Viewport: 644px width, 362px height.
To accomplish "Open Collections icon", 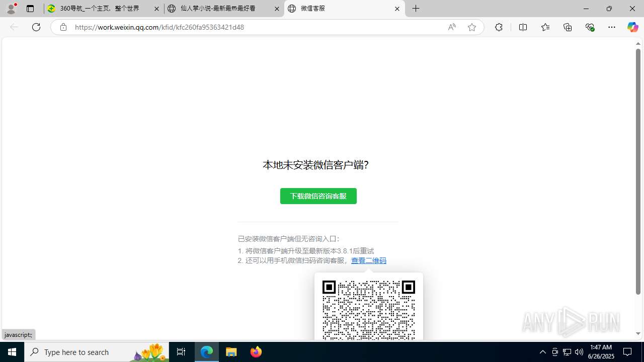I will pyautogui.click(x=568, y=27).
